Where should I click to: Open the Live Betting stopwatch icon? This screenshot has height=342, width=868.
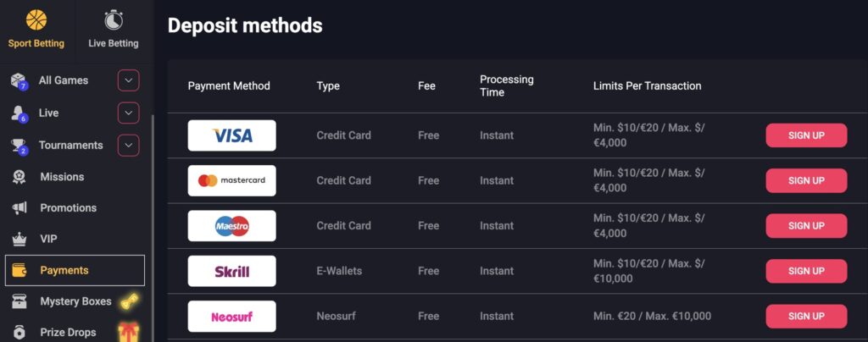pyautogui.click(x=114, y=19)
